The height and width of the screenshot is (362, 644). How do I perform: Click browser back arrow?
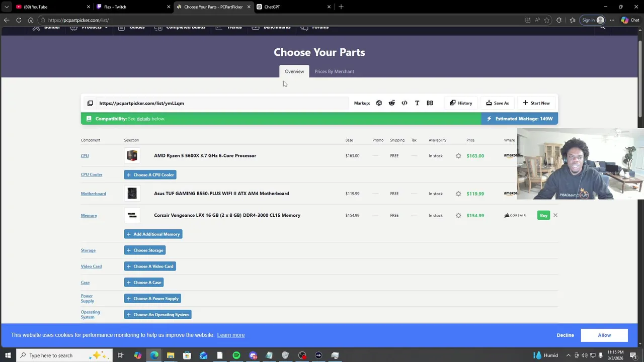pyautogui.click(x=7, y=20)
